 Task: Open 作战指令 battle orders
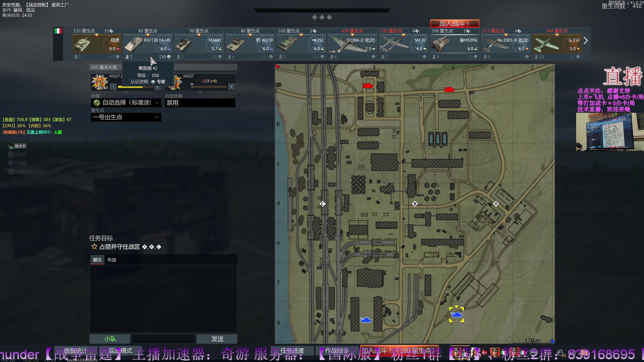pos(337,350)
